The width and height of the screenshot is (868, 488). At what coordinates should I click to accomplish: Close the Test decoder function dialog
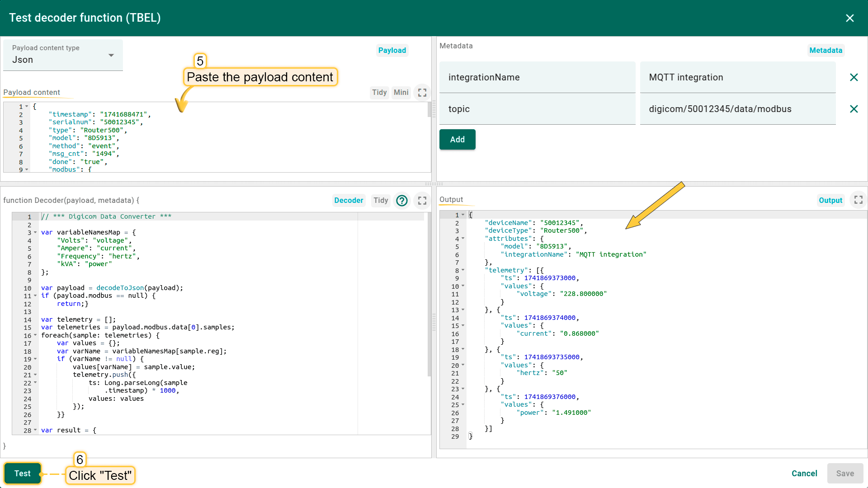849,18
